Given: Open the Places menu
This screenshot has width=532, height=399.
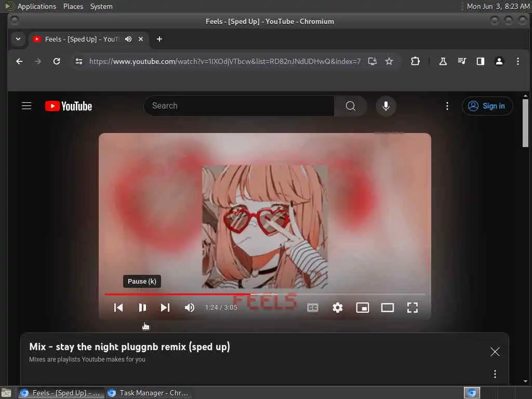Looking at the screenshot, I should 73,6.
